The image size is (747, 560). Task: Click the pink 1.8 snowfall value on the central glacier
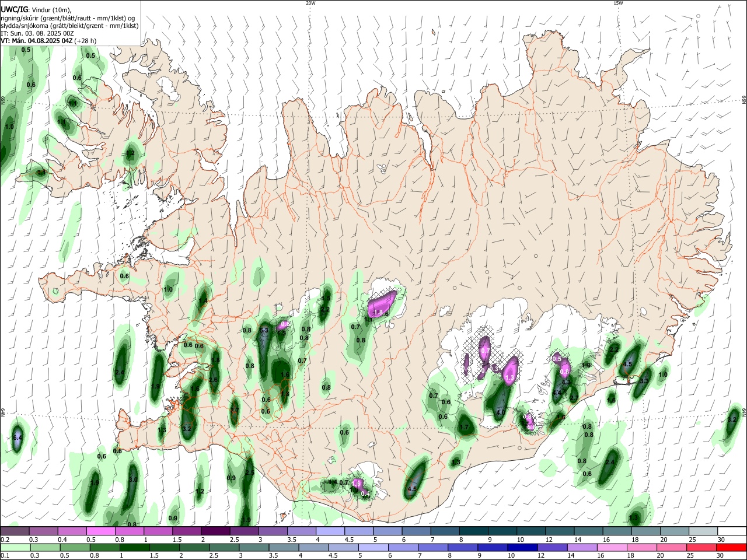378,313
